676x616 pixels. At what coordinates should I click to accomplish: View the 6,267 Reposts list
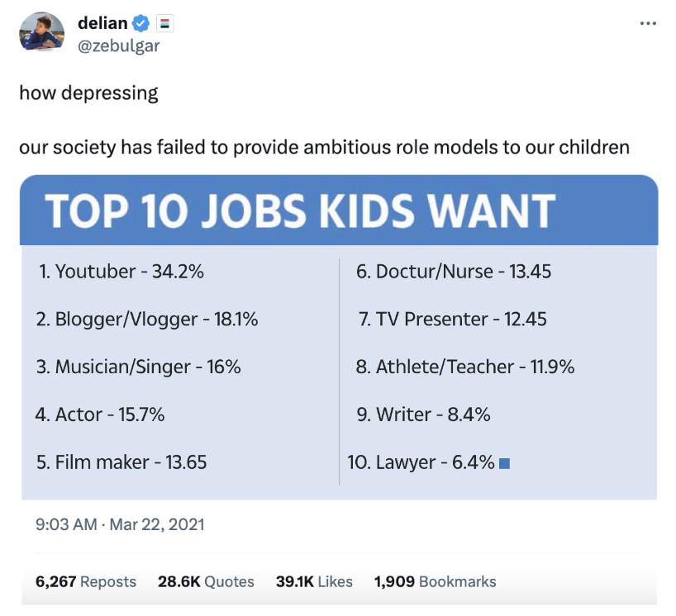(86, 581)
